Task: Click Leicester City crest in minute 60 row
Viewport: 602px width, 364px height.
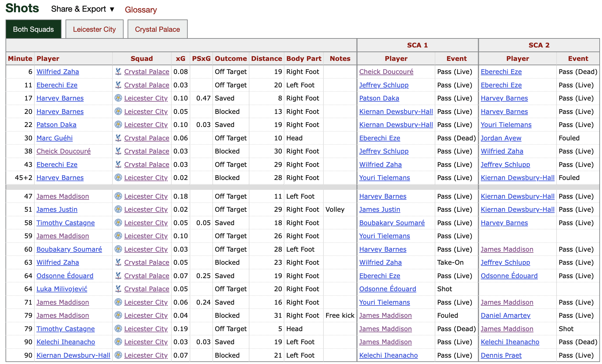Action: pyautogui.click(x=118, y=249)
